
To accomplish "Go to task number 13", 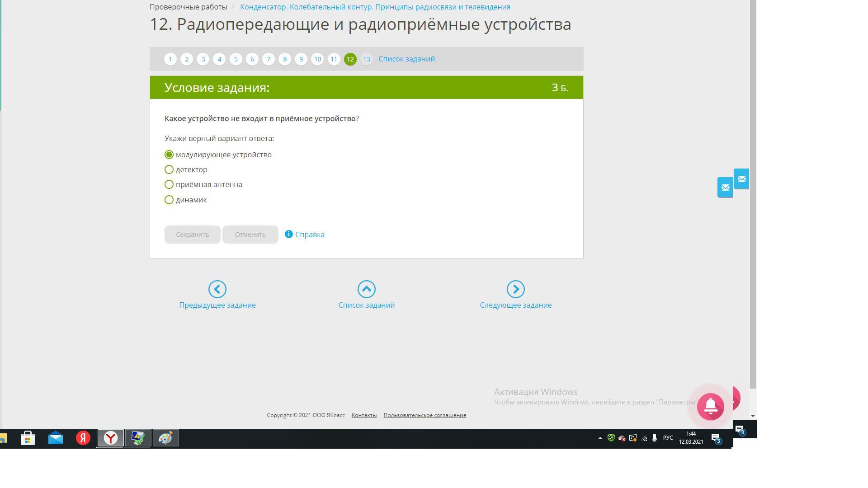I will (x=366, y=59).
